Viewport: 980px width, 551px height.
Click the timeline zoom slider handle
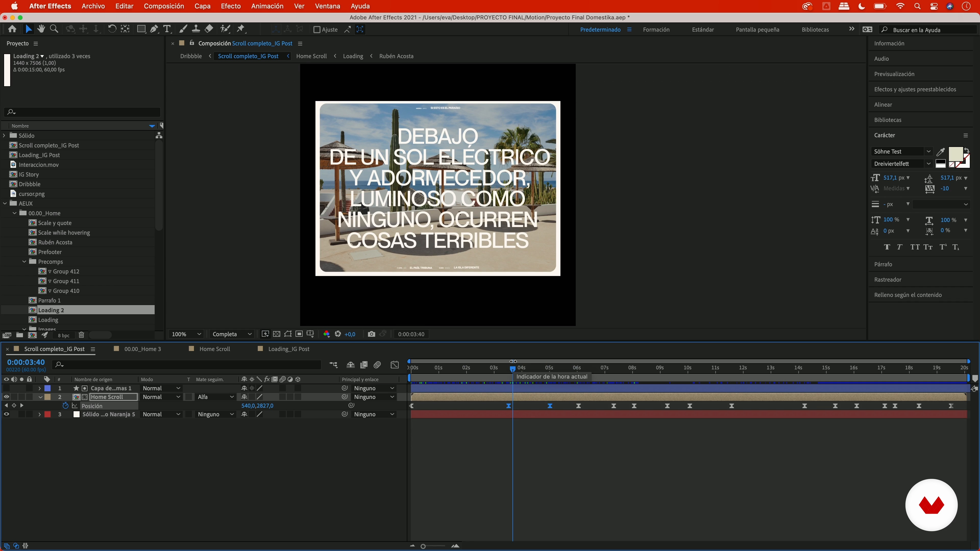click(x=423, y=546)
